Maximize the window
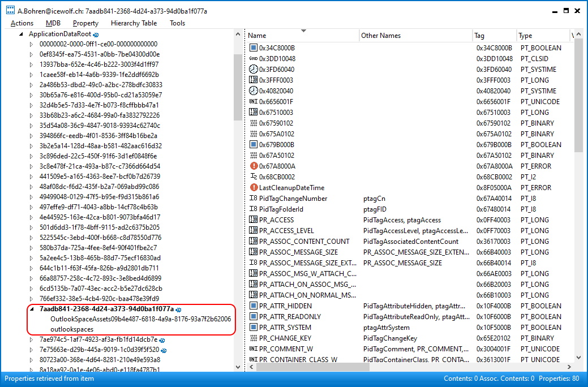 pos(566,11)
